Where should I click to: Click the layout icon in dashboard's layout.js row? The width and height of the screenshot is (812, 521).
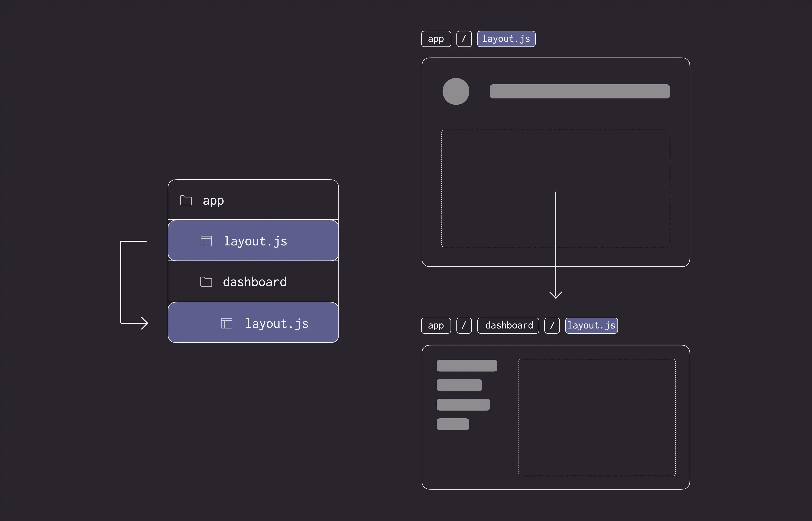[227, 323]
